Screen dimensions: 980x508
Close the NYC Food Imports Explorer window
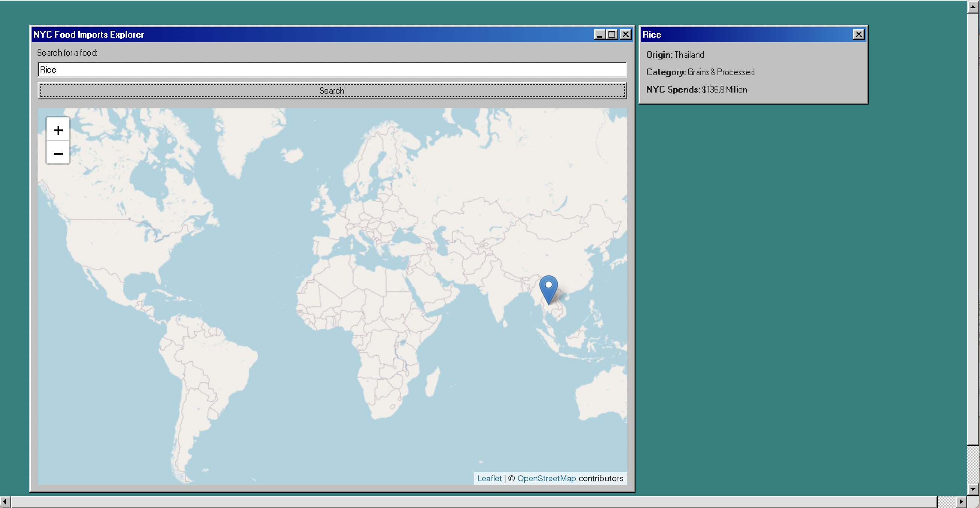coord(625,35)
